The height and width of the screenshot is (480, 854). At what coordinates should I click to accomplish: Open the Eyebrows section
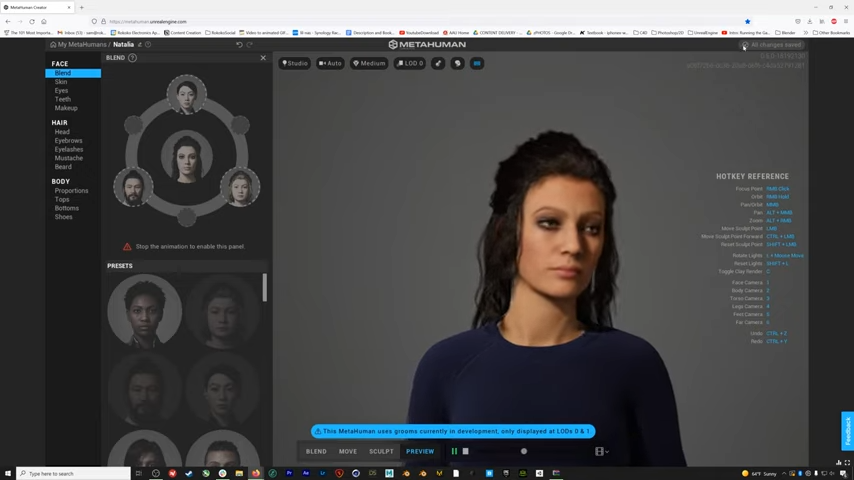coord(68,141)
